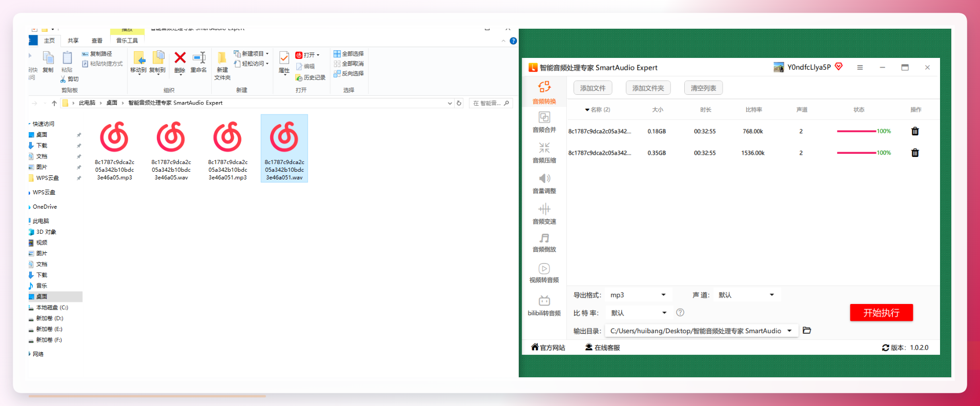Switch to the 音乐工具 ribbon tab

tap(127, 40)
